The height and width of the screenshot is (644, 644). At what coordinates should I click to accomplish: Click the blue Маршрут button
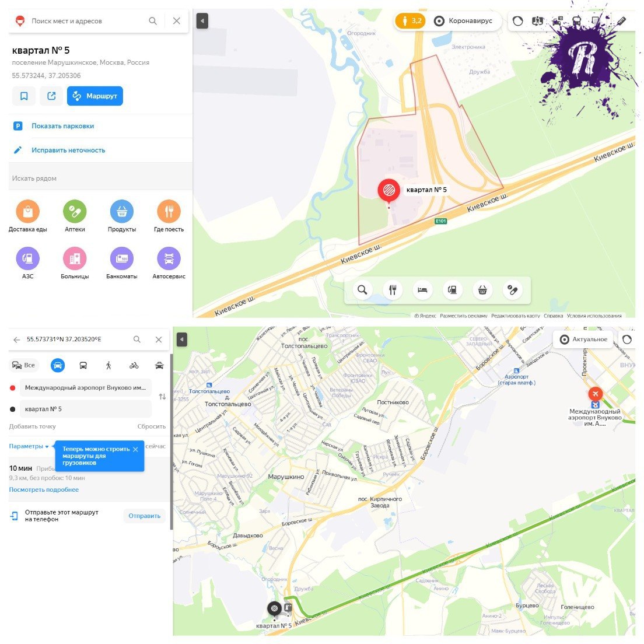pos(95,96)
